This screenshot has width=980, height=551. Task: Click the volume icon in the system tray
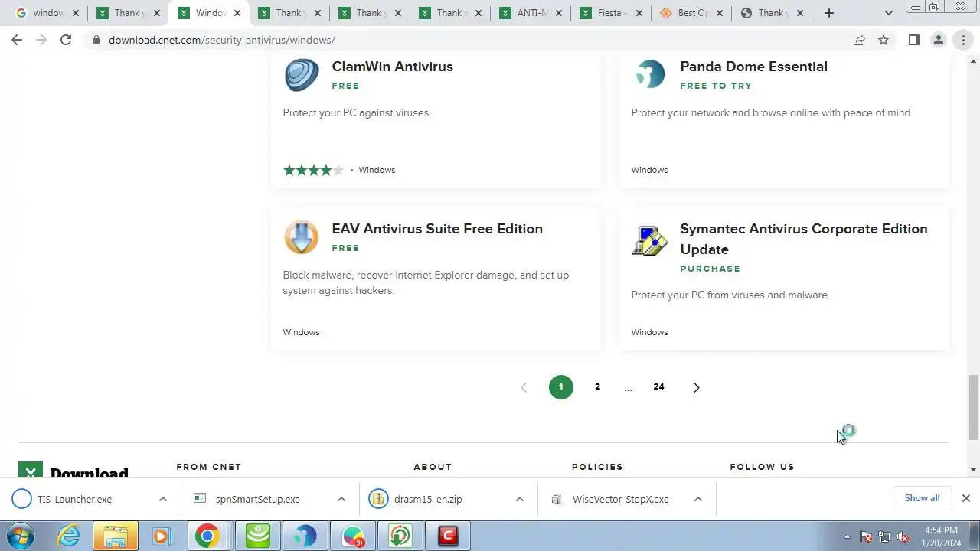click(x=903, y=536)
